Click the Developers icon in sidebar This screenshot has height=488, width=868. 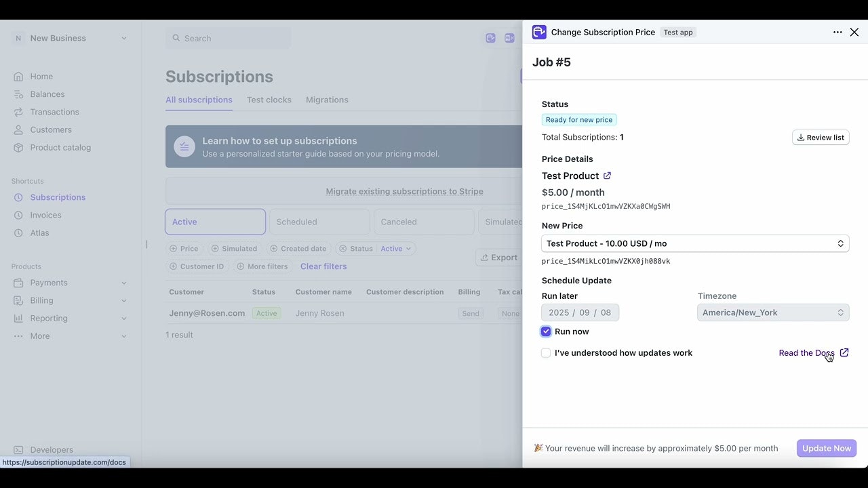(x=18, y=449)
